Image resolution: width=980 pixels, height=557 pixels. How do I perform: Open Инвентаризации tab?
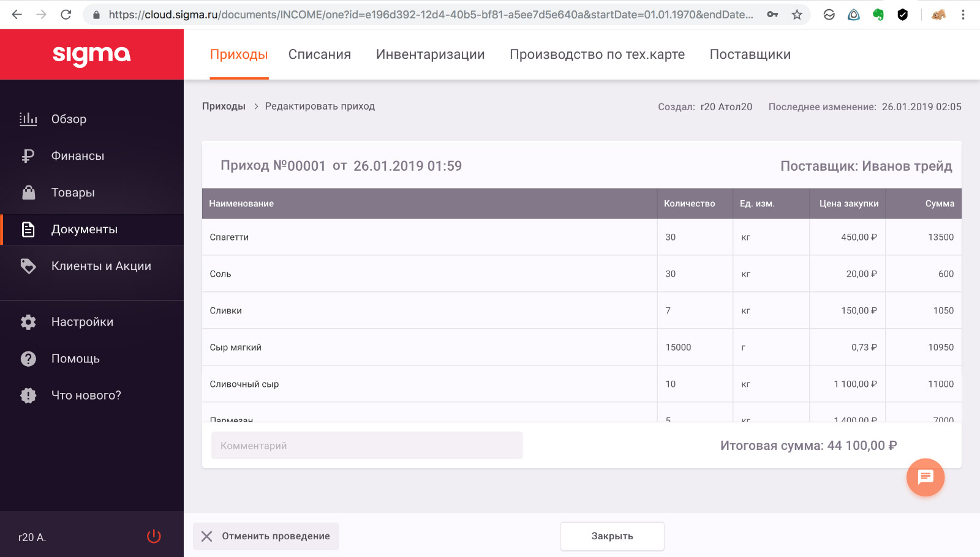pos(431,54)
